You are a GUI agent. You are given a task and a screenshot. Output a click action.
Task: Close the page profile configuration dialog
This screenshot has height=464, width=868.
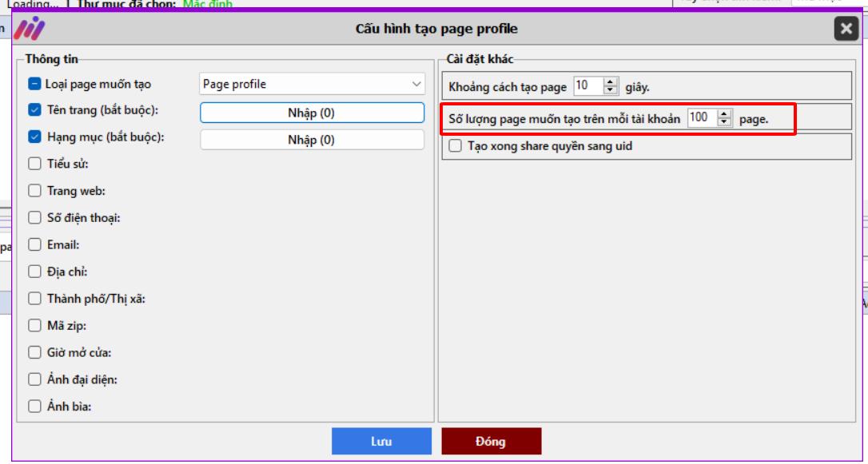point(846,29)
